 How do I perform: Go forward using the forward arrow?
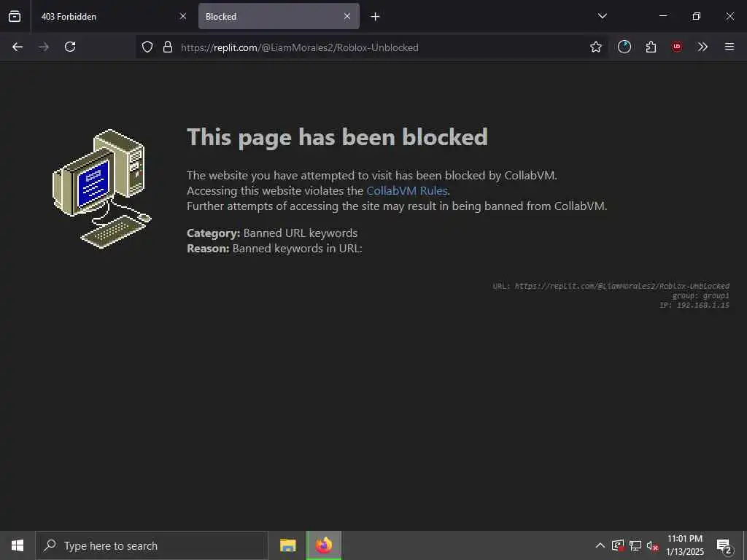44,47
